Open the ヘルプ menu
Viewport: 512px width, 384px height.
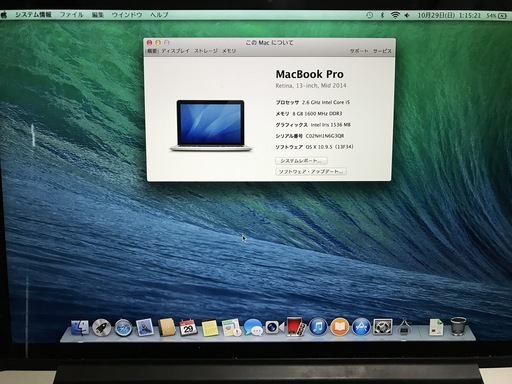tap(159, 15)
